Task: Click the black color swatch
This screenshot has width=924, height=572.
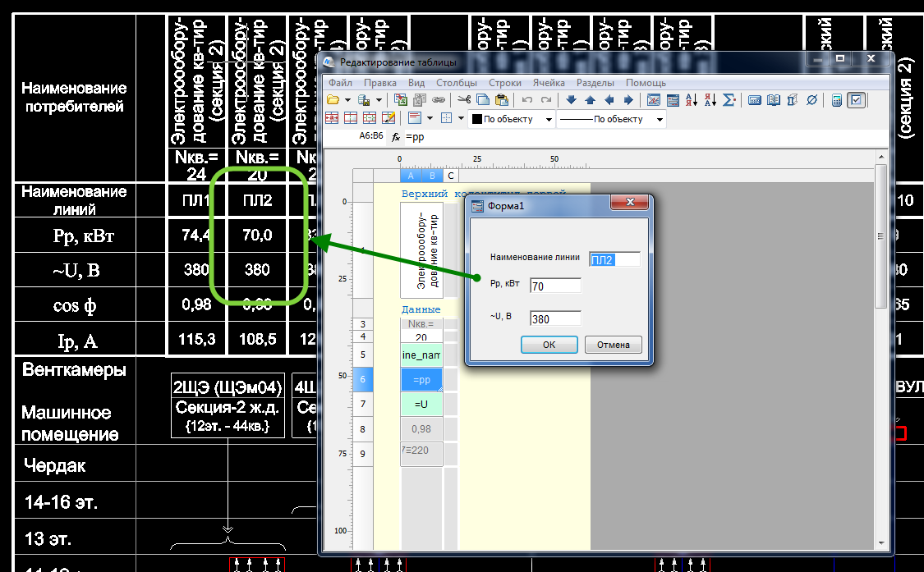Action: pos(477,119)
